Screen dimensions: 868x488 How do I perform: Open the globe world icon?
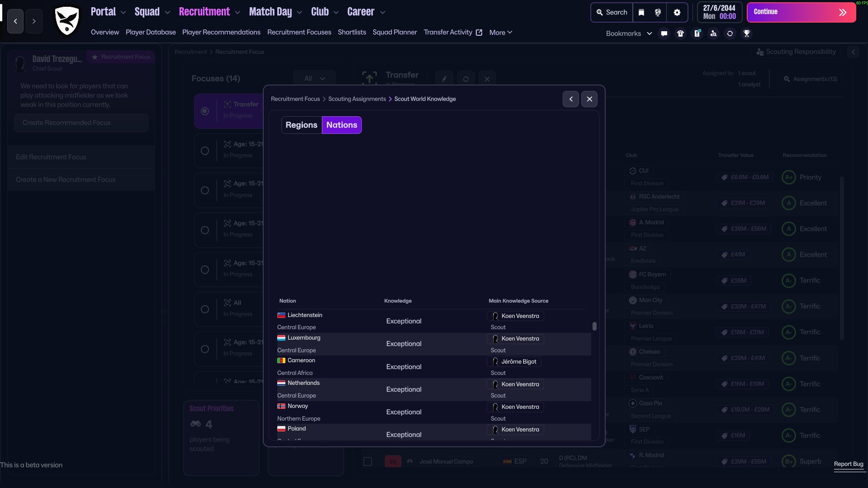click(x=658, y=12)
